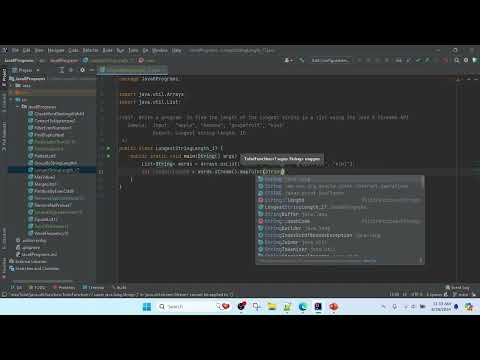The width and height of the screenshot is (480, 360).
Task: Open the Edit menu
Action: click(27, 50)
